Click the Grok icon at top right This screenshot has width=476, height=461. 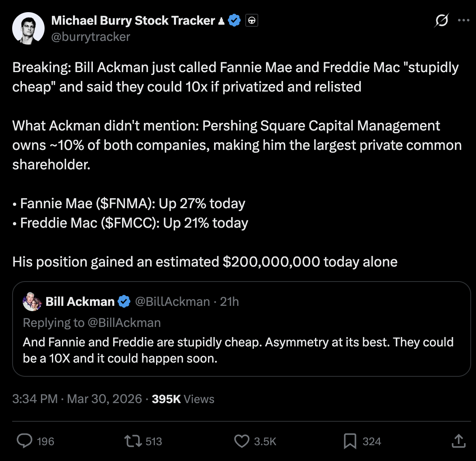click(441, 20)
